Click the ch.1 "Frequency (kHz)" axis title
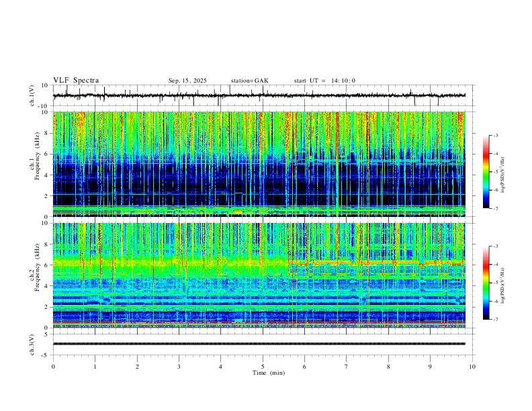 click(x=37, y=156)
